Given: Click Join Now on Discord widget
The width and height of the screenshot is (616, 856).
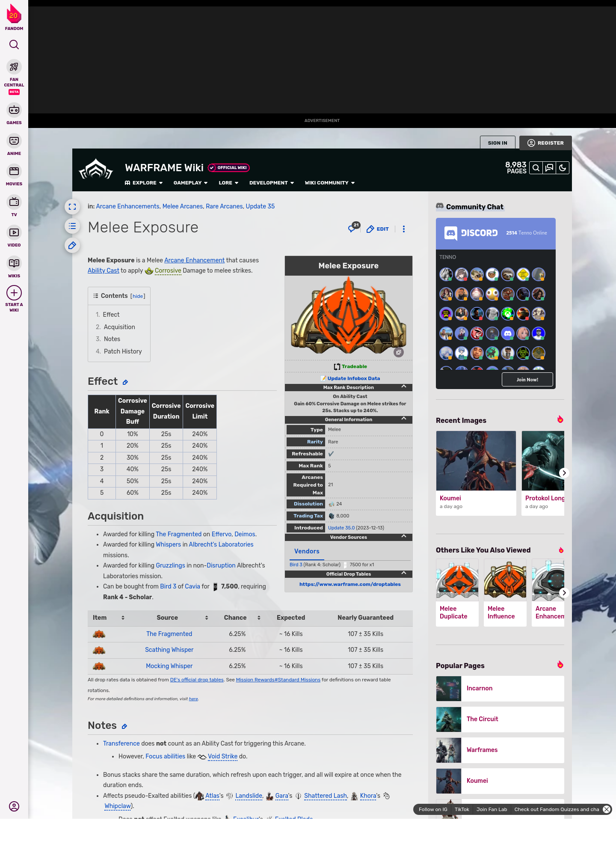Looking at the screenshot, I should 527,380.
